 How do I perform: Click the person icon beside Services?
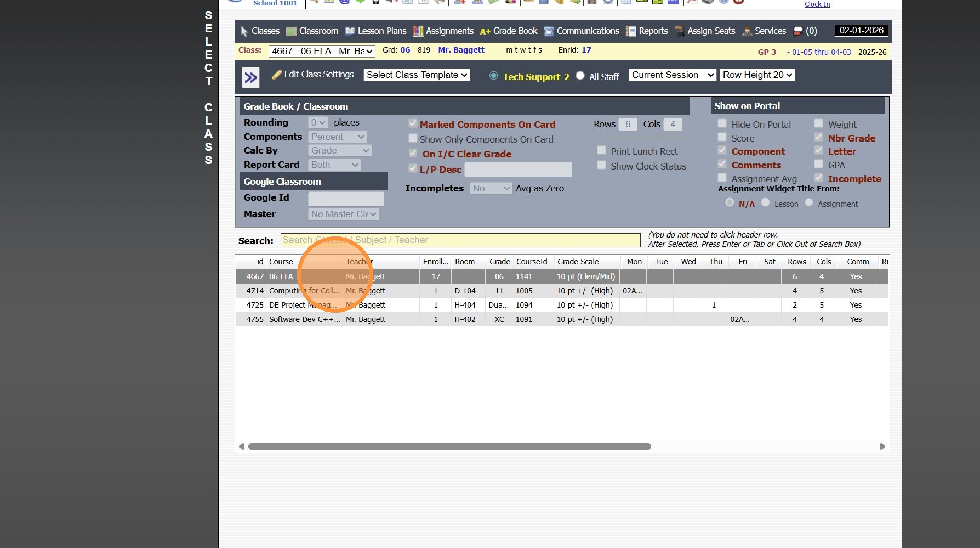[x=747, y=32]
